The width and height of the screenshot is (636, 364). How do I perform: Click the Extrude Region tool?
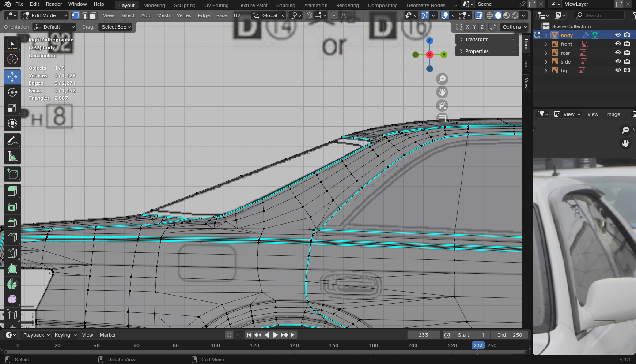[12, 191]
